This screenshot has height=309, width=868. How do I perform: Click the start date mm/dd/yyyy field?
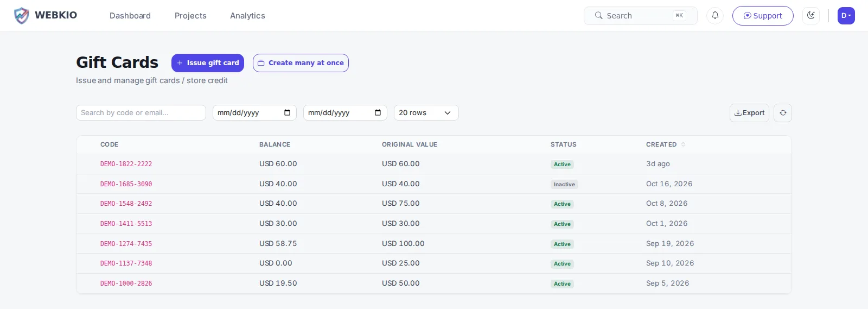[x=254, y=113]
